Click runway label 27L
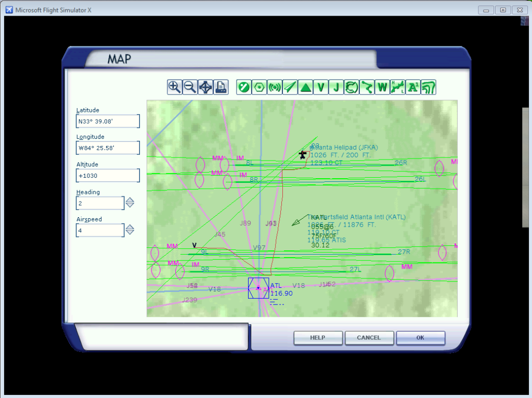 tap(355, 270)
